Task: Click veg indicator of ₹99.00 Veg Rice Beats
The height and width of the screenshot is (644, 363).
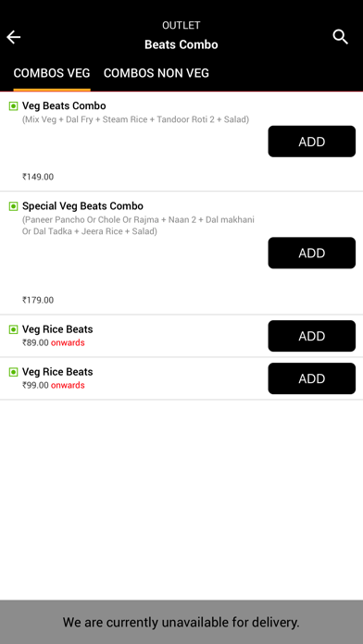Action: (14, 372)
